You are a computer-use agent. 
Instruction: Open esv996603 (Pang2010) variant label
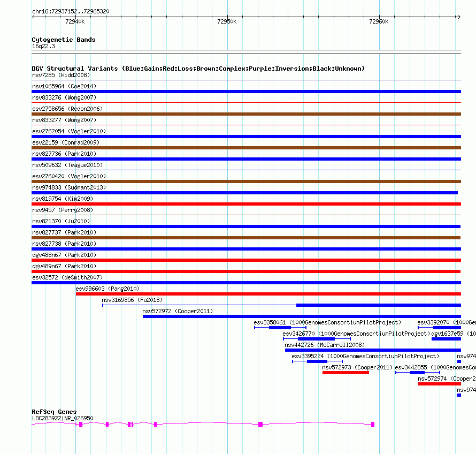point(108,289)
